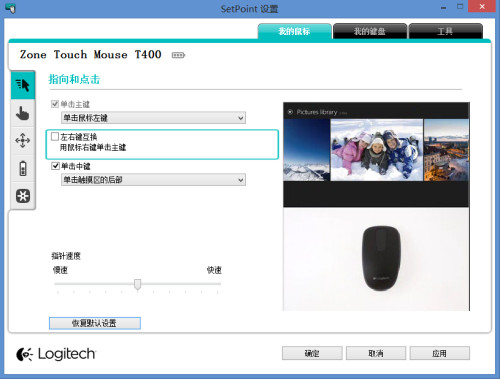Click the 恢复默认设置 button

(95, 323)
